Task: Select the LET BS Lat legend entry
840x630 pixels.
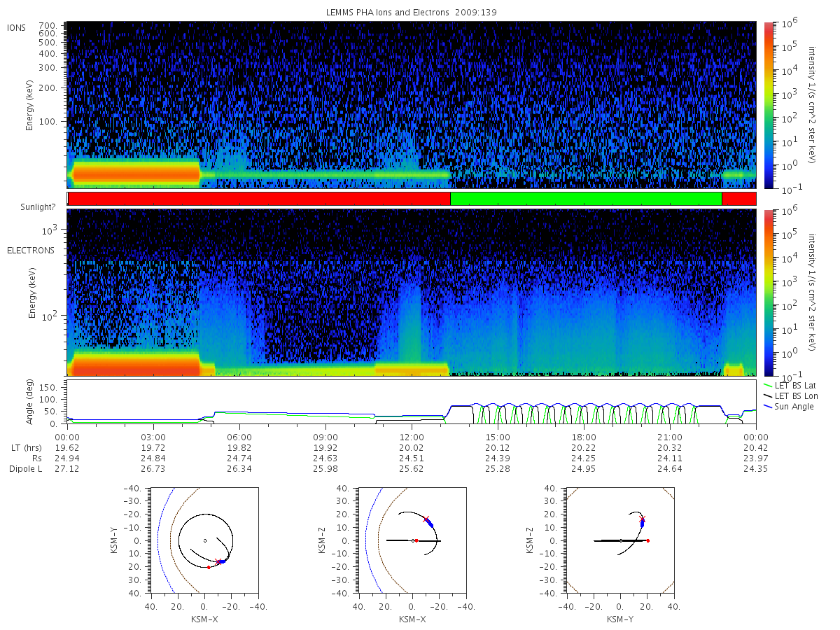Action: pyautogui.click(x=790, y=385)
